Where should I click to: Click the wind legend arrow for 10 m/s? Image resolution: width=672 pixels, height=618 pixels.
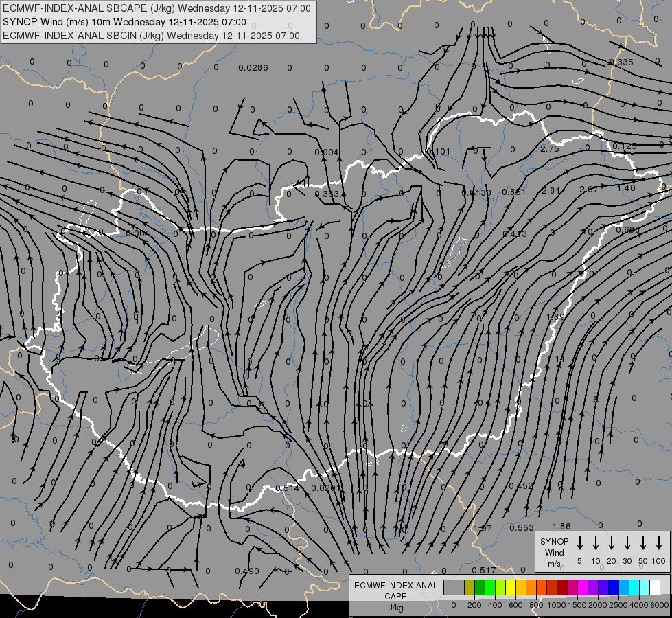pyautogui.click(x=596, y=542)
